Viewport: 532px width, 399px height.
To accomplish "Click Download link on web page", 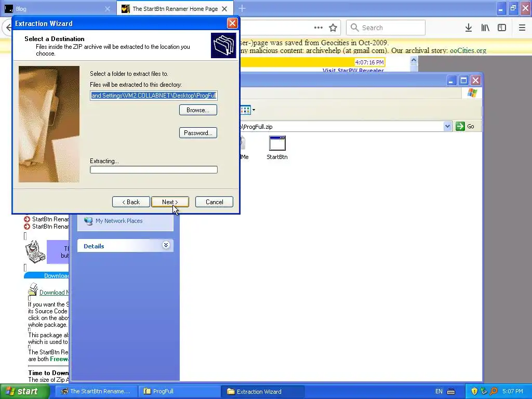I will (54, 292).
